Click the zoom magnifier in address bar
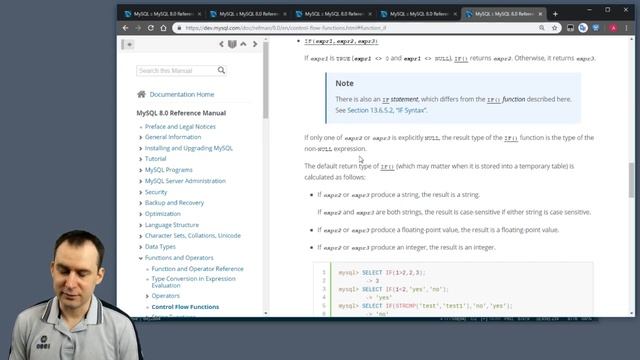 pyautogui.click(x=542, y=28)
